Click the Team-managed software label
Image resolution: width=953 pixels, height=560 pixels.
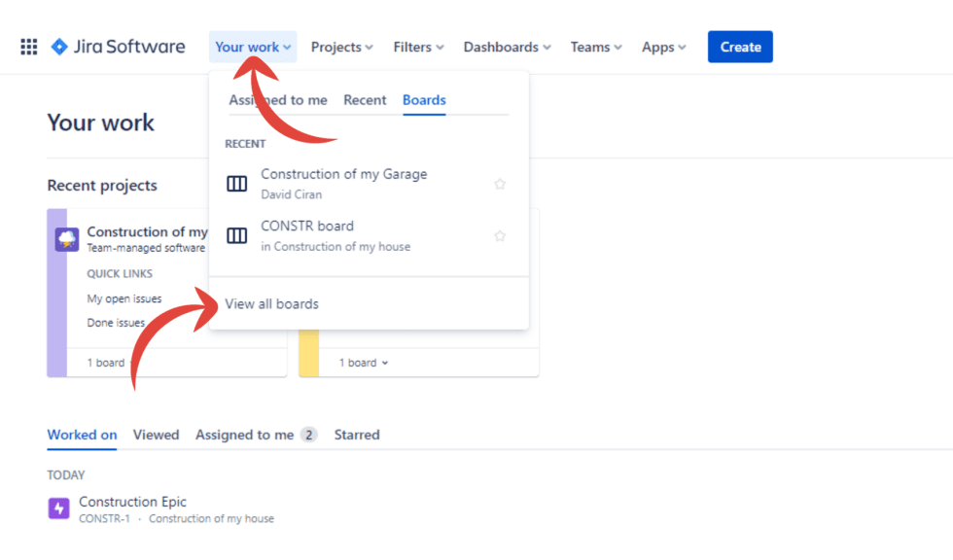click(x=146, y=248)
